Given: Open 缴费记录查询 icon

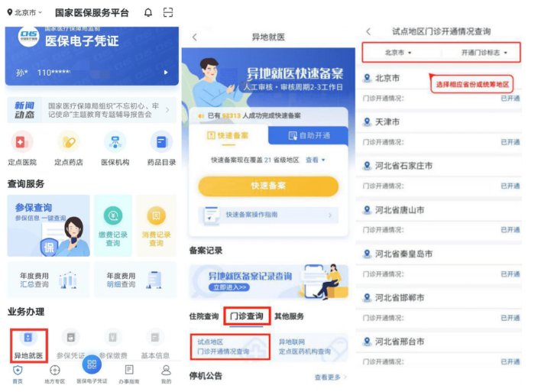Looking at the screenshot, I should [x=113, y=225].
